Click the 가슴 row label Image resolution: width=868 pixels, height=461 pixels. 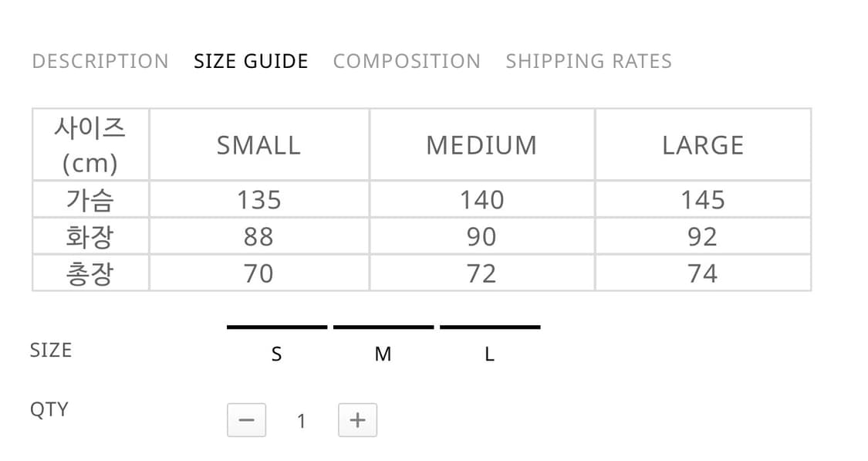point(90,200)
